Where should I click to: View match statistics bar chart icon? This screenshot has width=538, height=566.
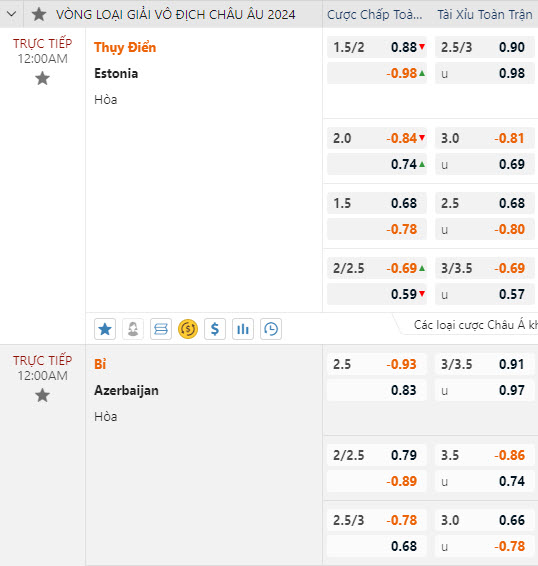click(243, 329)
